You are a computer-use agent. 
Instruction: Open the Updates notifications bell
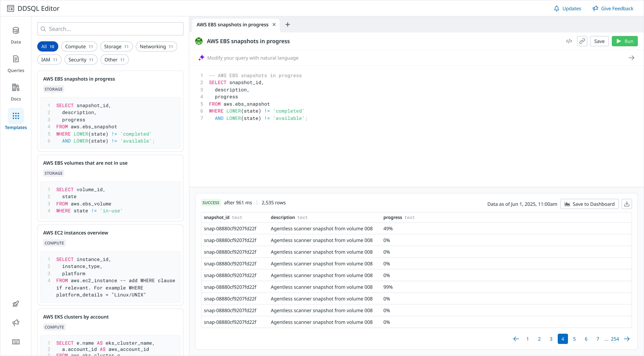pyautogui.click(x=567, y=8)
